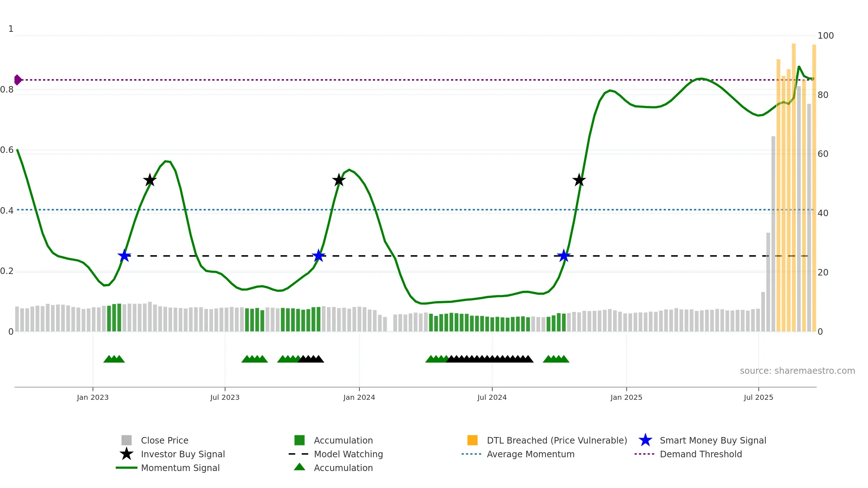Image resolution: width=868 pixels, height=488 pixels.
Task: Click DTL Breached (Price Vulnerable) legend label
Action: pos(557,440)
